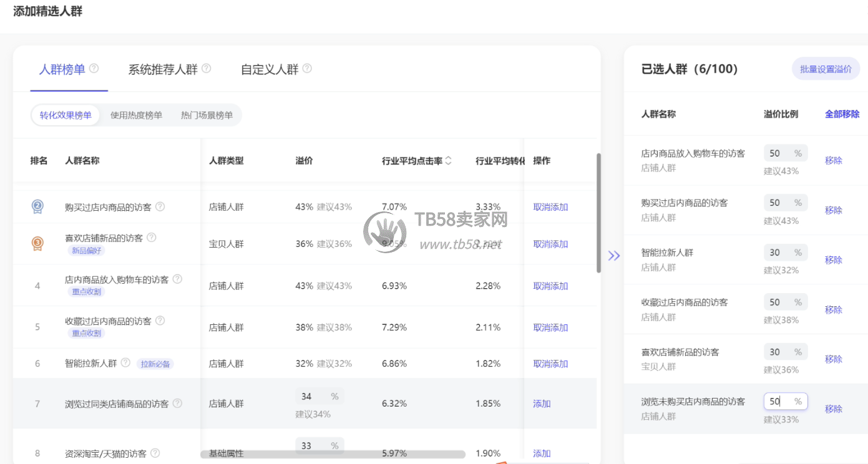Click help icon beside 系统推荐人群

click(x=206, y=69)
